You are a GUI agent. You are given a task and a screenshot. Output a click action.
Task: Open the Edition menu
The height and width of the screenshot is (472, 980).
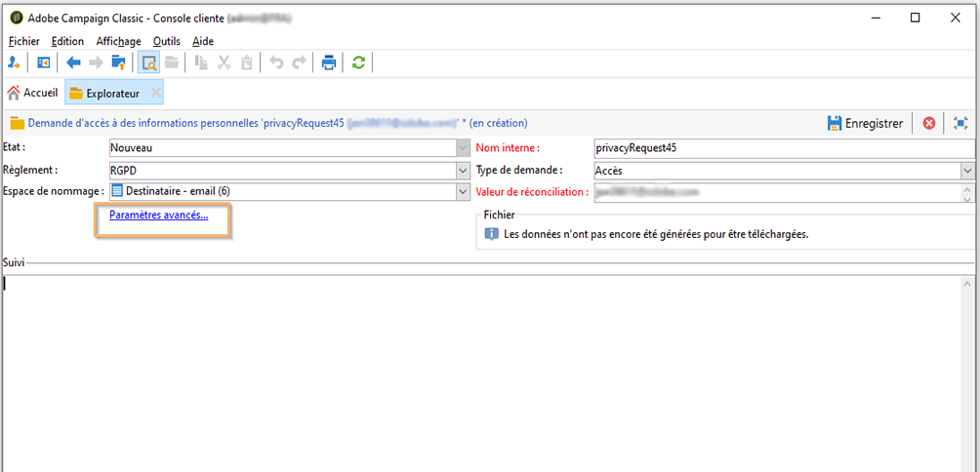coord(67,41)
